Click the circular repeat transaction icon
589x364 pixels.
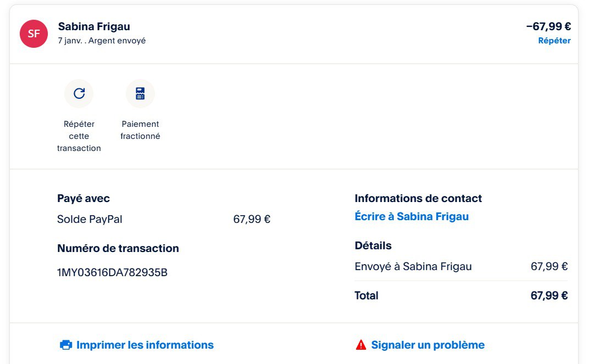[79, 93]
